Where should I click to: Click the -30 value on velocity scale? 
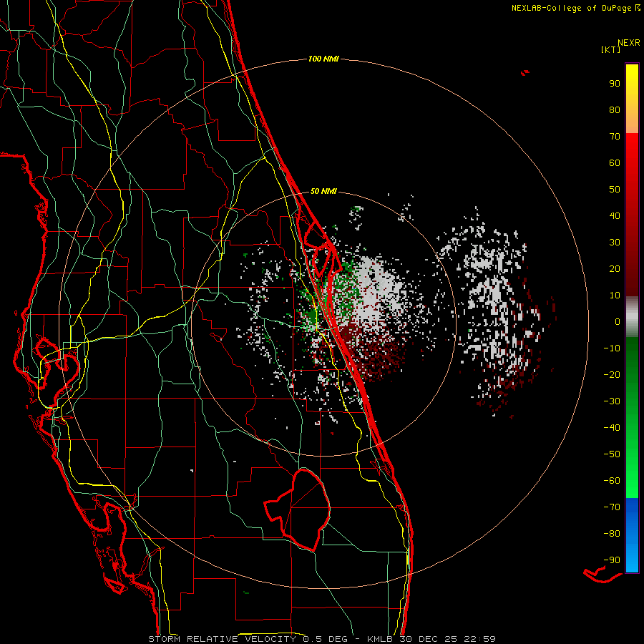(612, 401)
